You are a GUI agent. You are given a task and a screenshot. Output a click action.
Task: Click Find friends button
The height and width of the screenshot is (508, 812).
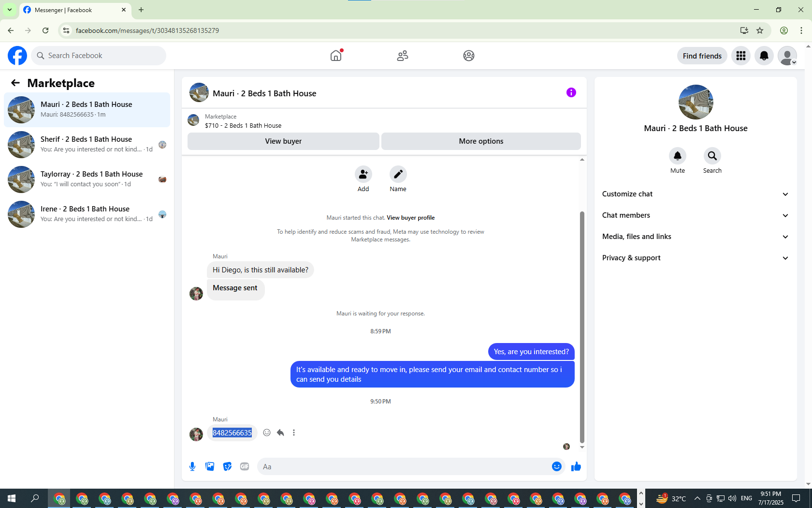(702, 56)
